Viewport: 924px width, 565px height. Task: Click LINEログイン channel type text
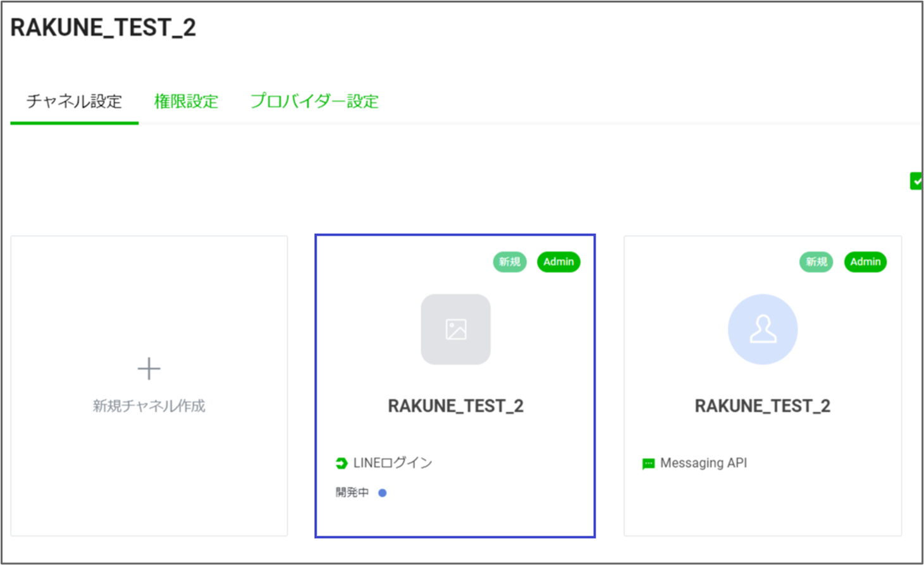click(393, 463)
